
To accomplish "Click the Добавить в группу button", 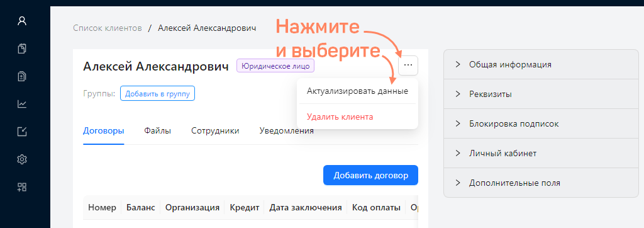I will point(157,94).
